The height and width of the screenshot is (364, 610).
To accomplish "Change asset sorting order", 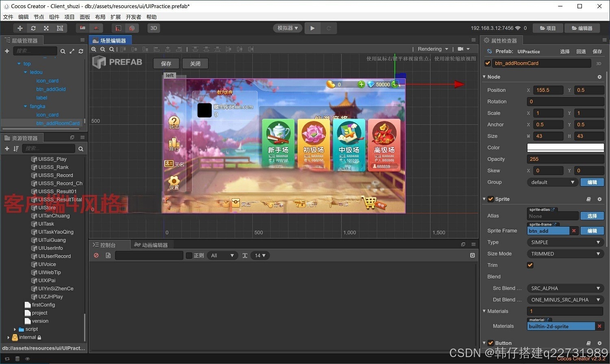I will pos(16,149).
